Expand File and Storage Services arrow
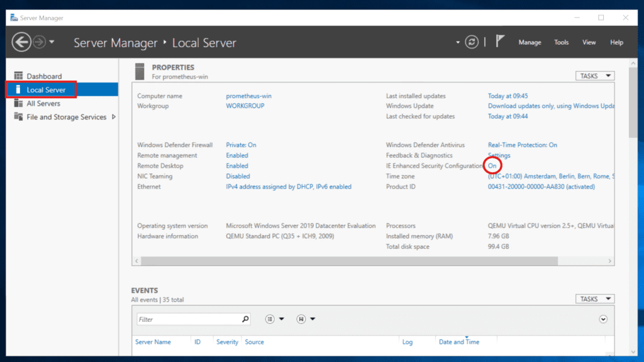The image size is (644, 362). coord(114,117)
